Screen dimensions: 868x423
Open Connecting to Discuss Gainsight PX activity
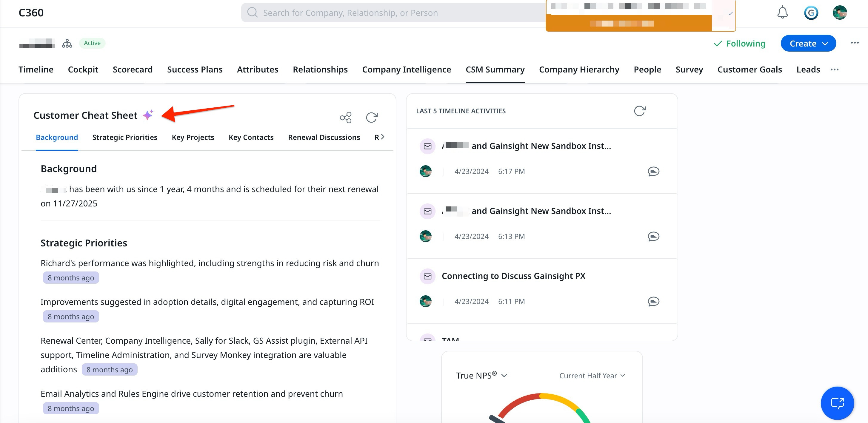pos(513,276)
